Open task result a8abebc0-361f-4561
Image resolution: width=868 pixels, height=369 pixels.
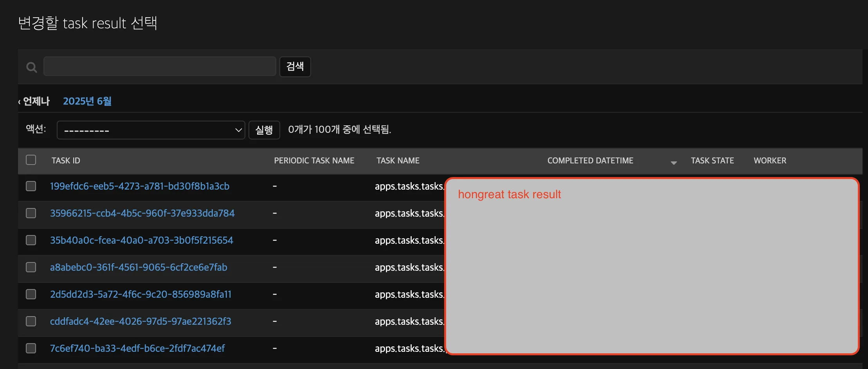click(139, 267)
